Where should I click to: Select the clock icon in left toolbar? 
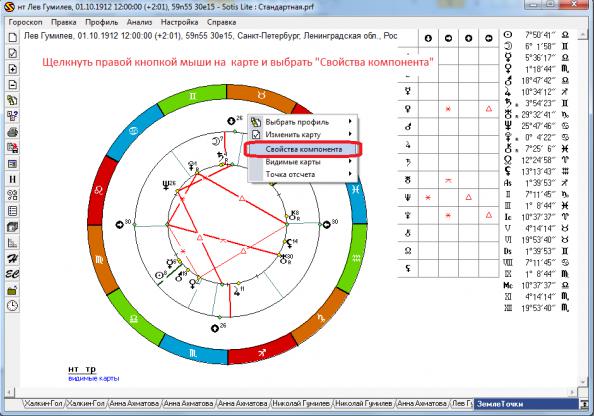[13, 305]
